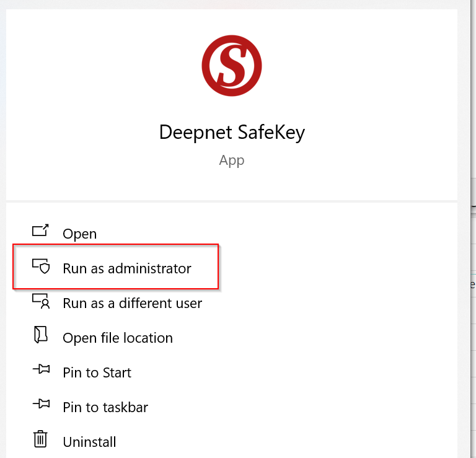The width and height of the screenshot is (476, 458).
Task: Select Pin to Start
Action: coord(97,373)
